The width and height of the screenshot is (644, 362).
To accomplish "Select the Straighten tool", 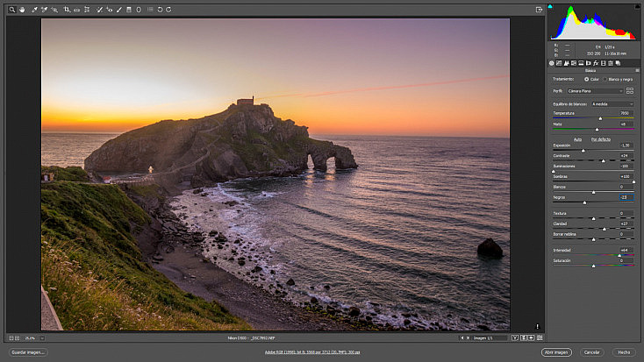I will coord(77,10).
